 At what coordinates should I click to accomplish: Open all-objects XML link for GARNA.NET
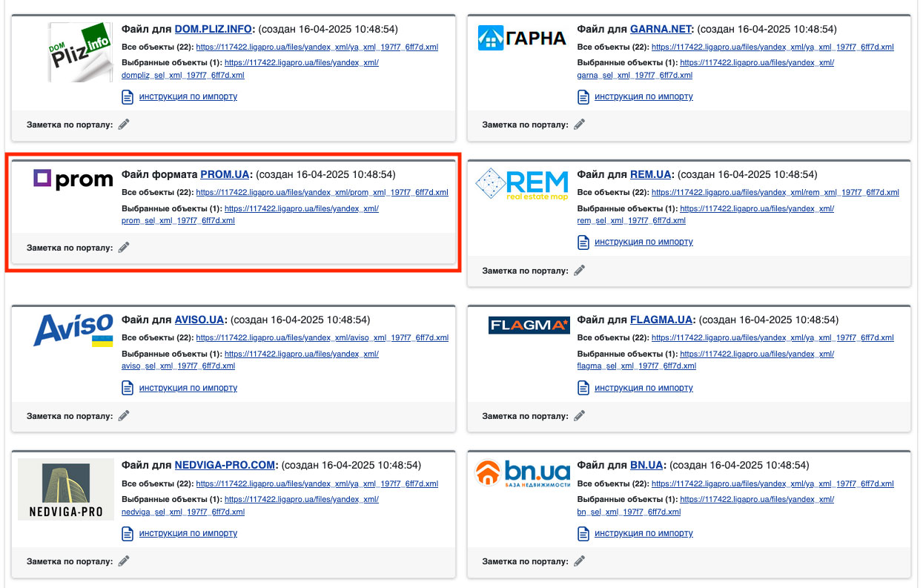point(773,47)
